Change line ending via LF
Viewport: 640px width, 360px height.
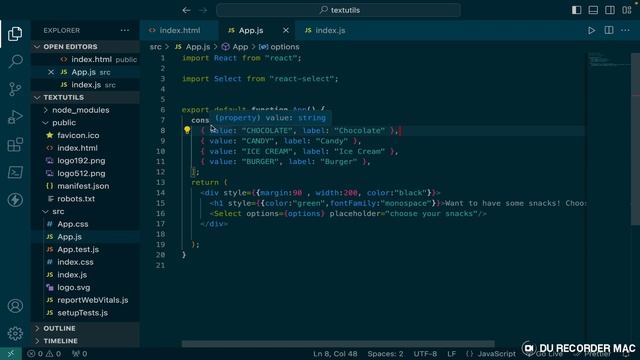[451, 354]
